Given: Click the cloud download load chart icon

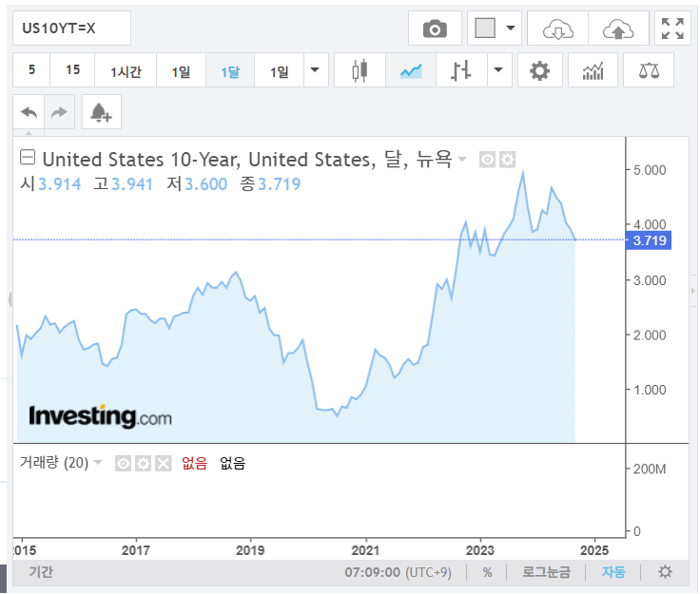Looking at the screenshot, I should click(x=557, y=29).
